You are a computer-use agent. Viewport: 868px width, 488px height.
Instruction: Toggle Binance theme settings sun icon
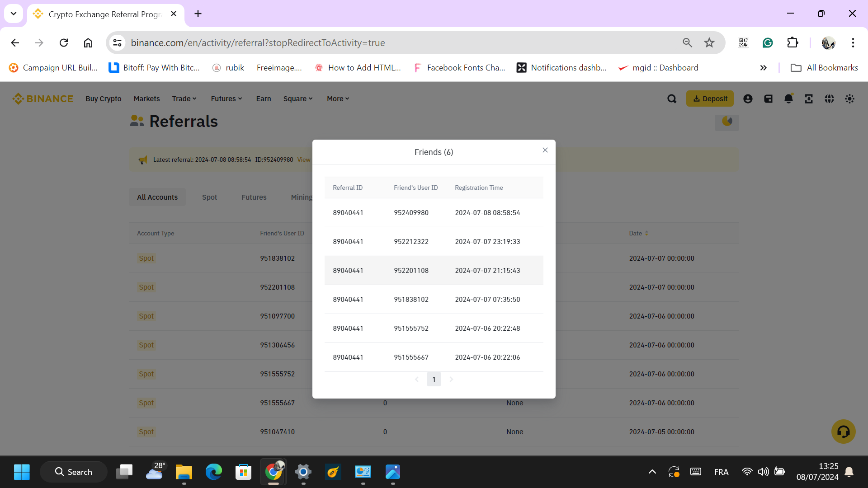coord(849,99)
